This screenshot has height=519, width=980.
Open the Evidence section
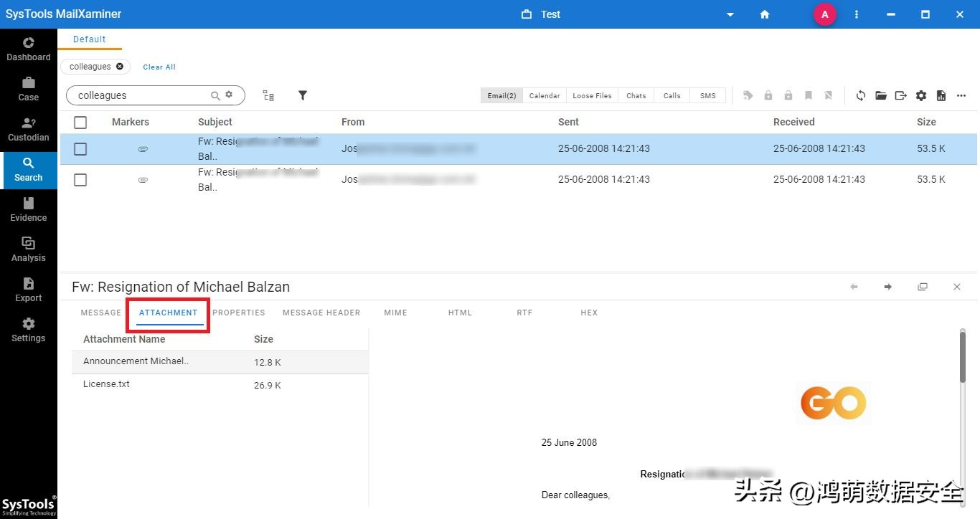tap(29, 209)
